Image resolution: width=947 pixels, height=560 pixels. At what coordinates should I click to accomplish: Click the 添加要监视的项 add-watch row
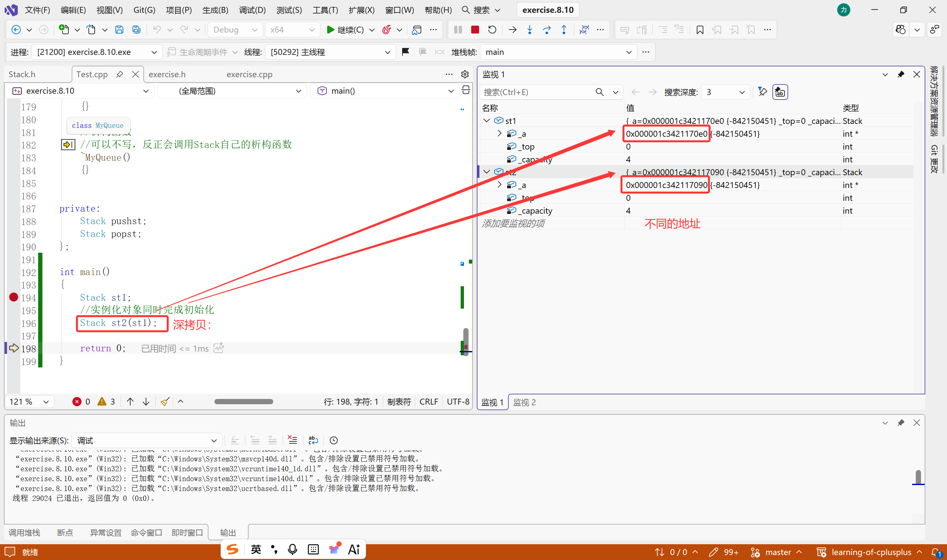tap(513, 224)
